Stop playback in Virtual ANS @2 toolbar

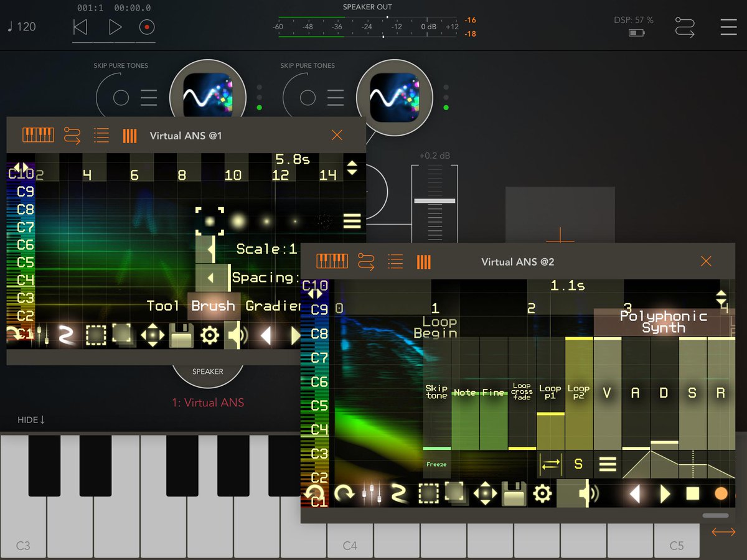click(693, 494)
